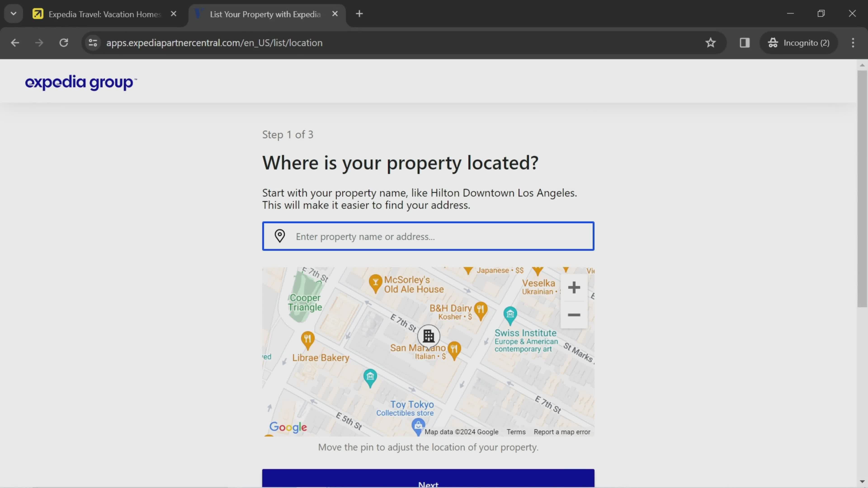Click Toy Tokyo Collectibles store label
Viewport: 868px width, 488px height.
405,408
